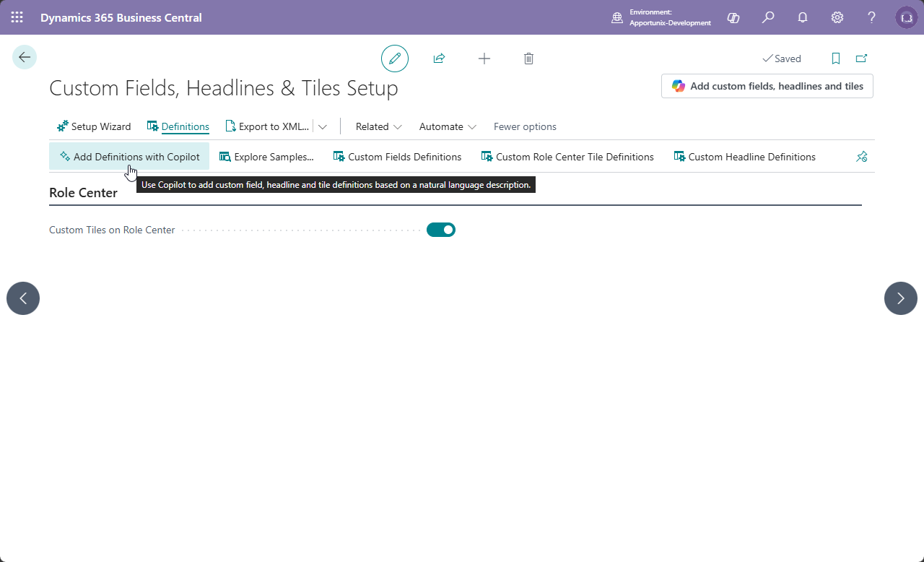Open the Related menu

click(379, 126)
